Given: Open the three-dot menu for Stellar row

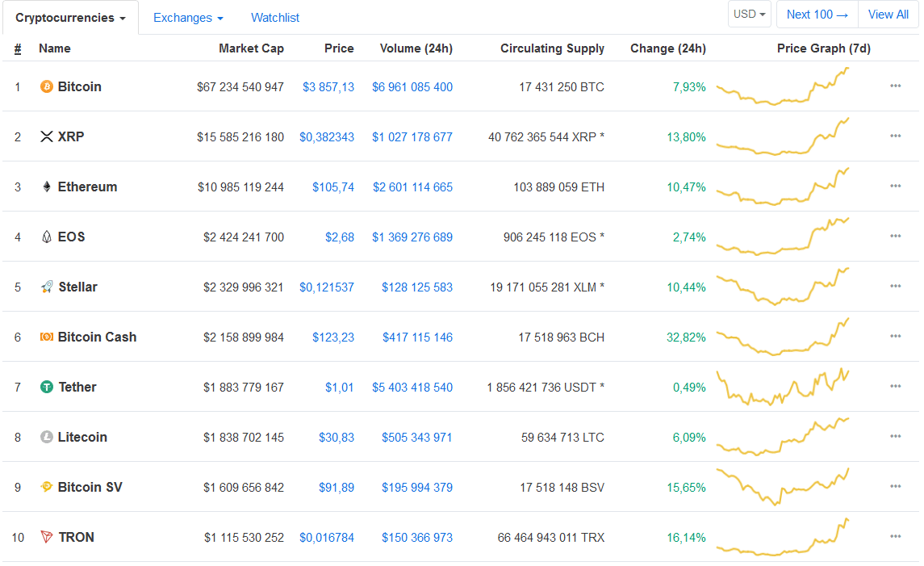Looking at the screenshot, I should tap(895, 287).
